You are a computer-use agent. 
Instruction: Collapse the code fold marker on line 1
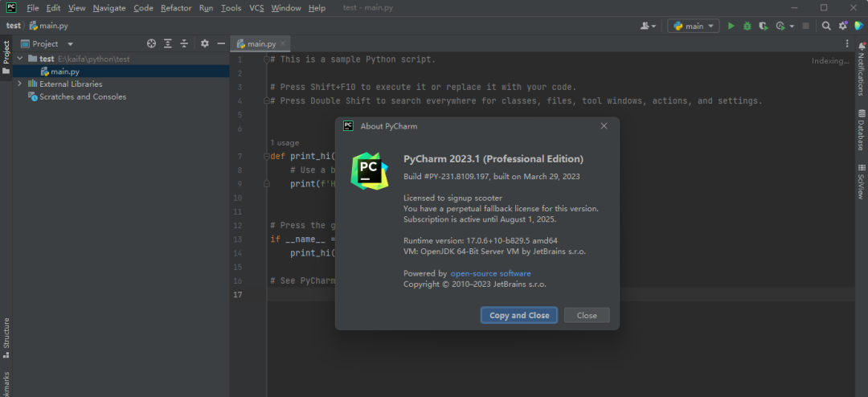tap(266, 59)
